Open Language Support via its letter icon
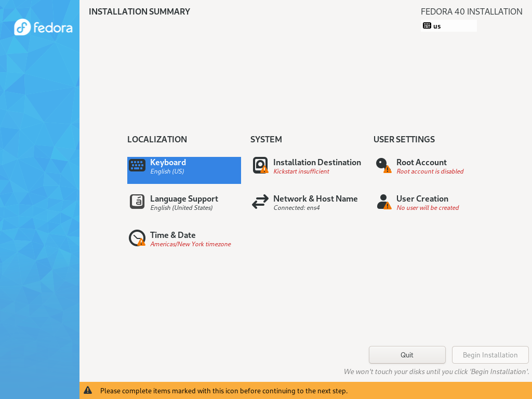The width and height of the screenshot is (532, 399). pos(137,202)
